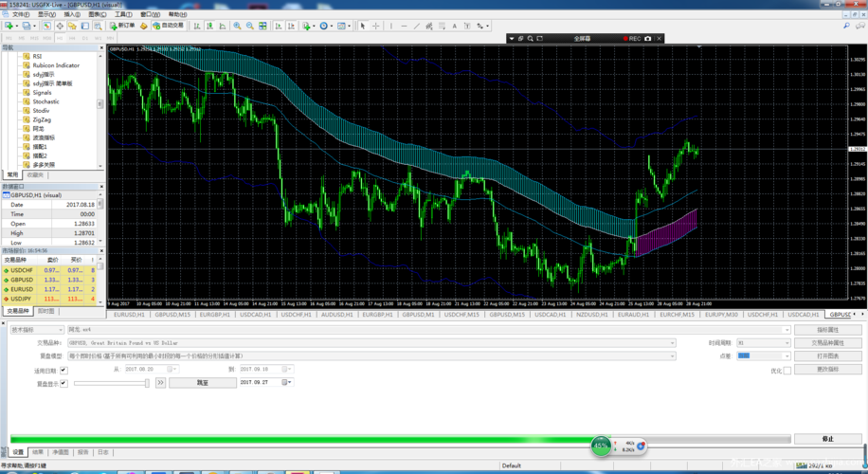This screenshot has width=868, height=474.
Task: Switch to the EURUSD,H1 chart tab
Action: 128,315
